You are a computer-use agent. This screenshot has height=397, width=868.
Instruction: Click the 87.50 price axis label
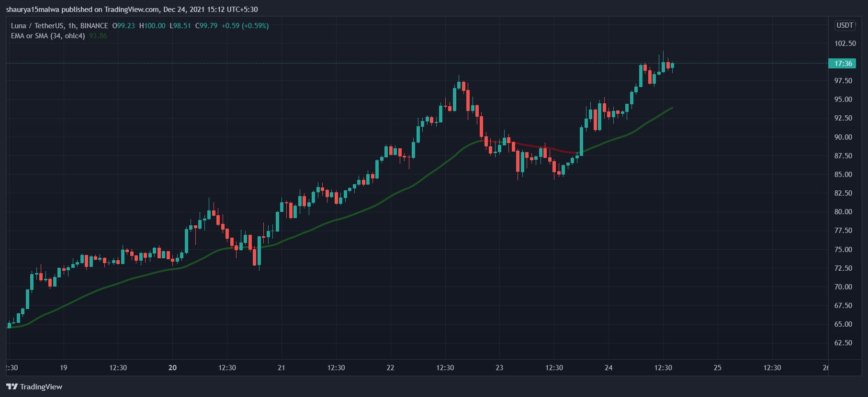click(x=843, y=156)
